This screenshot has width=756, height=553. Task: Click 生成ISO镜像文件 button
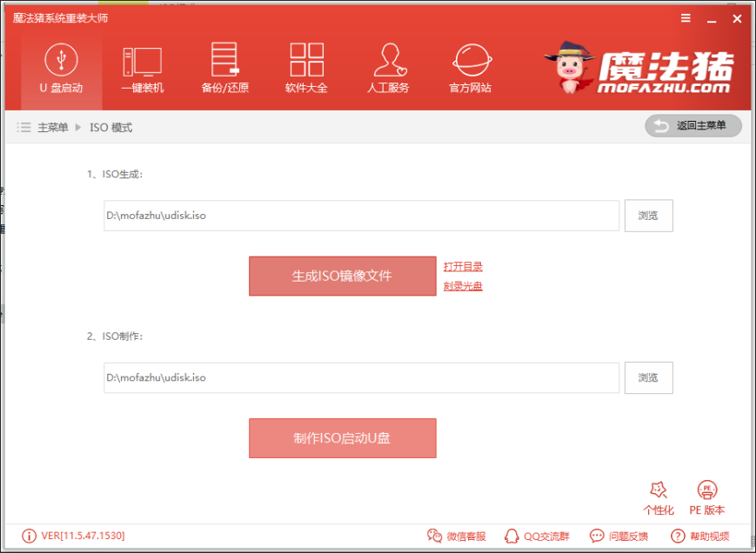(342, 276)
